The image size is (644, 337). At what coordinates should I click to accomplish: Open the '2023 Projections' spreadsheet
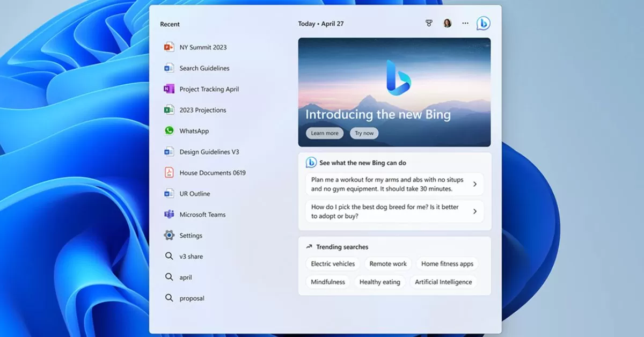pyautogui.click(x=203, y=110)
